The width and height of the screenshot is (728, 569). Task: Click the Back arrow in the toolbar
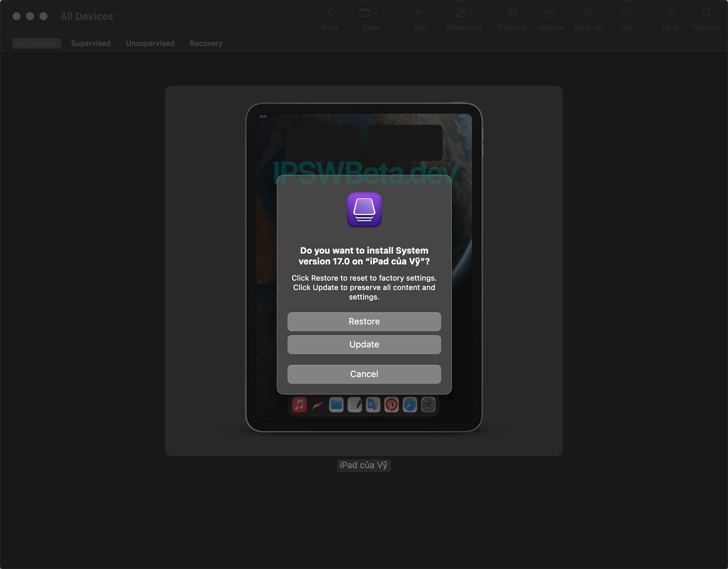pyautogui.click(x=330, y=13)
